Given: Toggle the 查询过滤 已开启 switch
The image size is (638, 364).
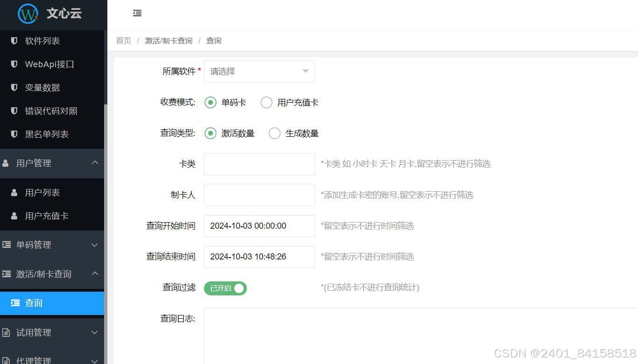Looking at the screenshot, I should coord(225,288).
